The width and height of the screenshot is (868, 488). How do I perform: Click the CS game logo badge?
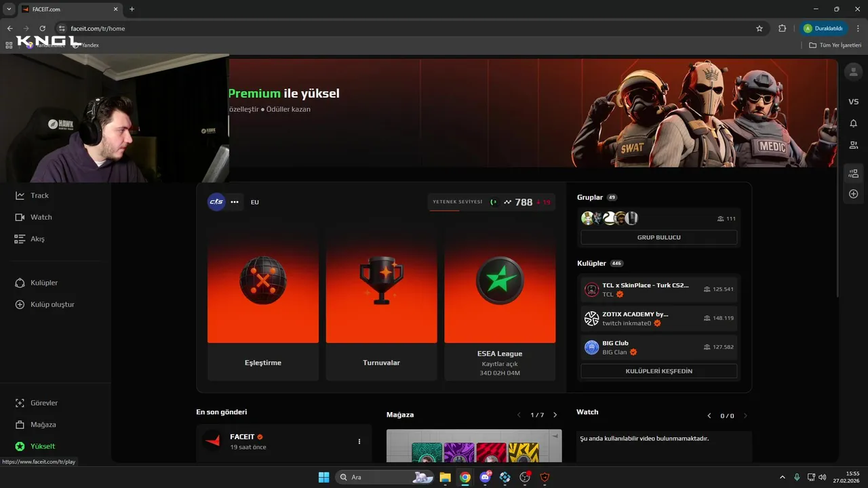click(x=216, y=202)
